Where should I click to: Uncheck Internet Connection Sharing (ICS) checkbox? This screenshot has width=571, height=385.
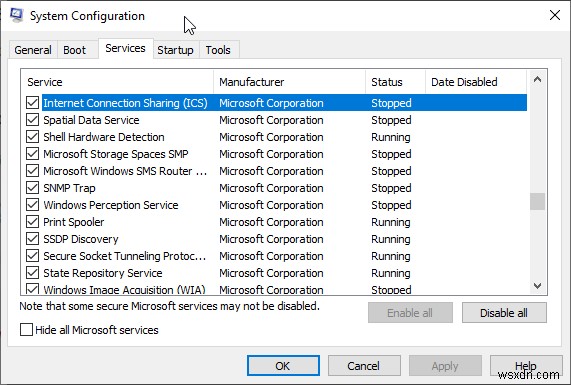click(x=32, y=103)
